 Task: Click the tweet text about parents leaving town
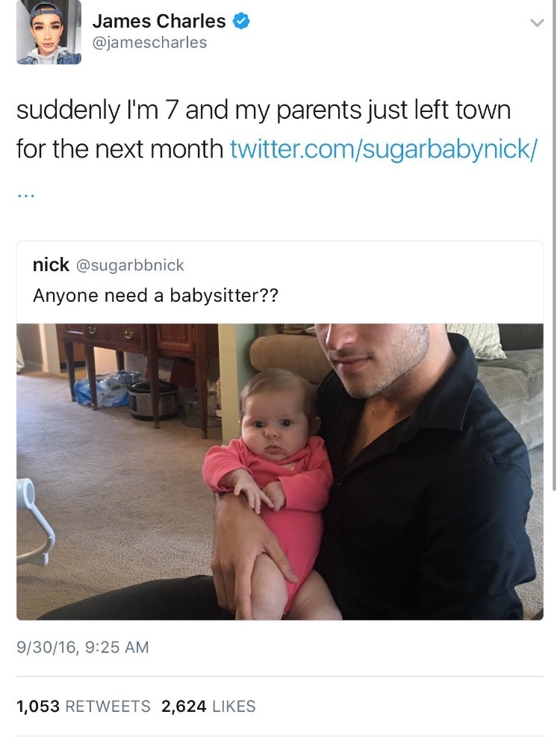tap(264, 129)
